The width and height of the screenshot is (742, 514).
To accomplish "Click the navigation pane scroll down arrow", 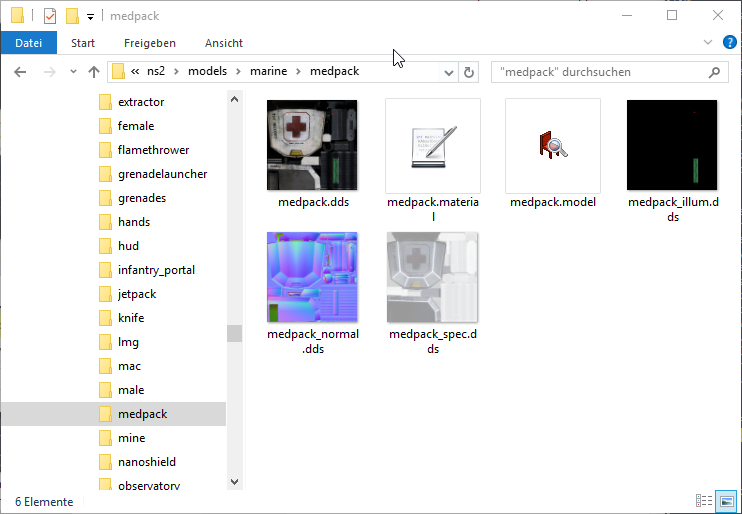I will point(234,481).
